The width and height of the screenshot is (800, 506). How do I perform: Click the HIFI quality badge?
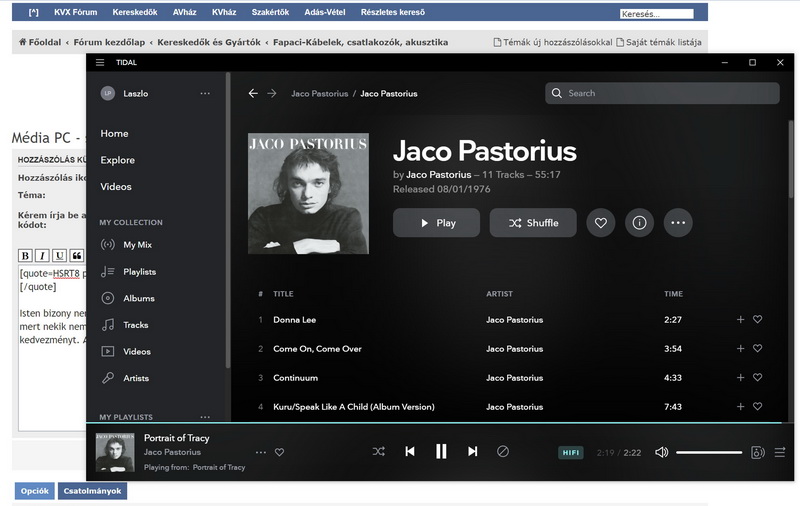point(570,452)
